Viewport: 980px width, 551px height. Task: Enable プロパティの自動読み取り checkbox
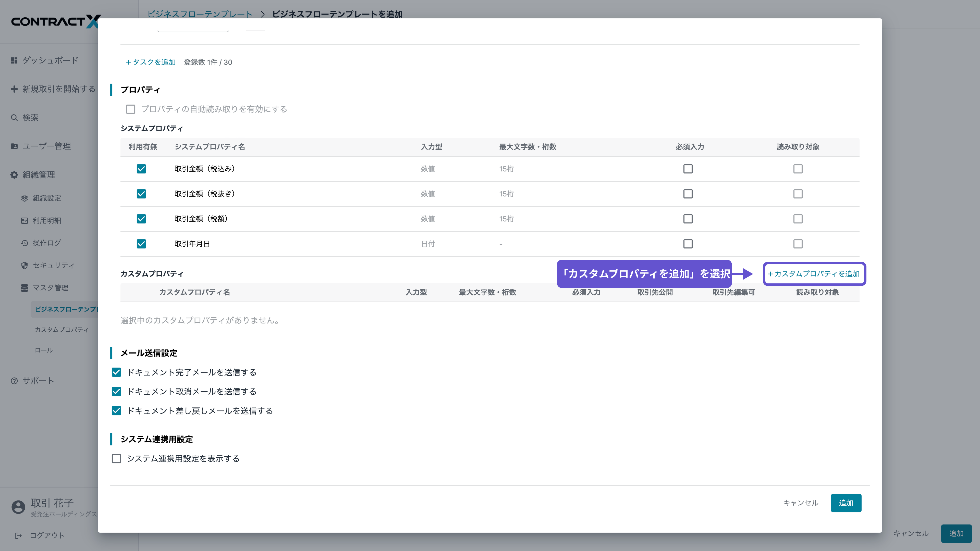click(130, 109)
